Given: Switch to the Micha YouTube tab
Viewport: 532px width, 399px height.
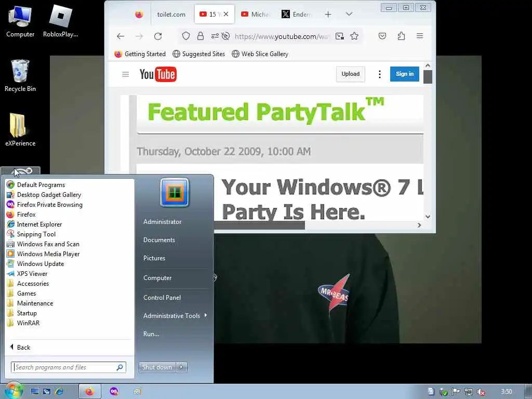Looking at the screenshot, I should coord(255,14).
